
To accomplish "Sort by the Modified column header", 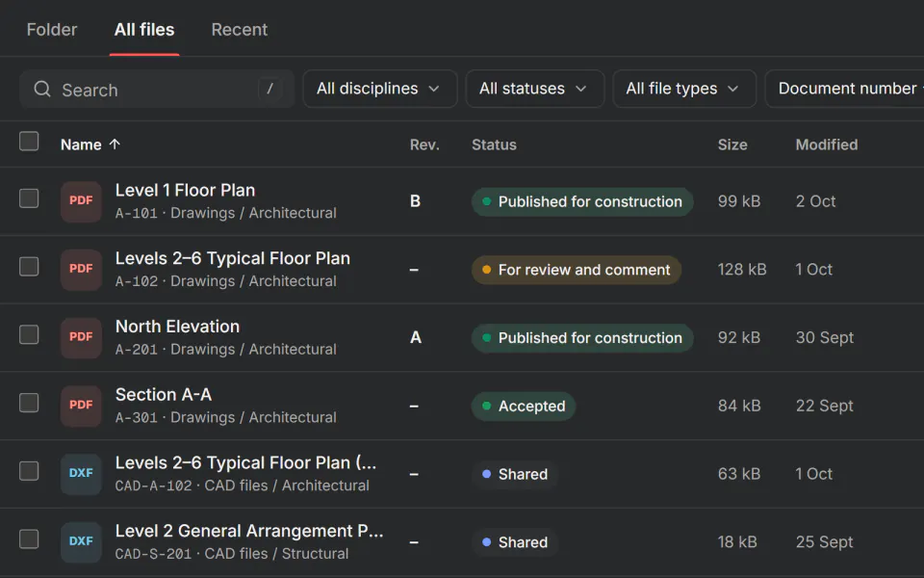I will coord(827,144).
